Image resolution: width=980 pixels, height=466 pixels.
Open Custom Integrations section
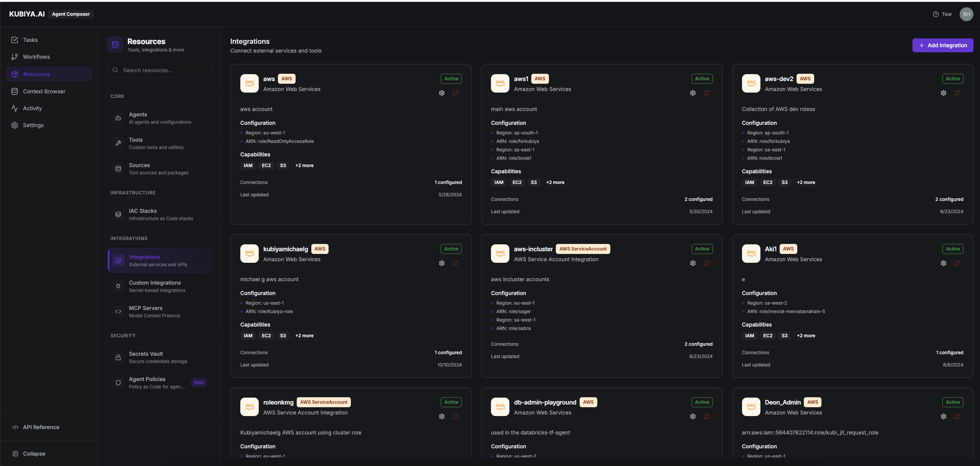coord(160,286)
